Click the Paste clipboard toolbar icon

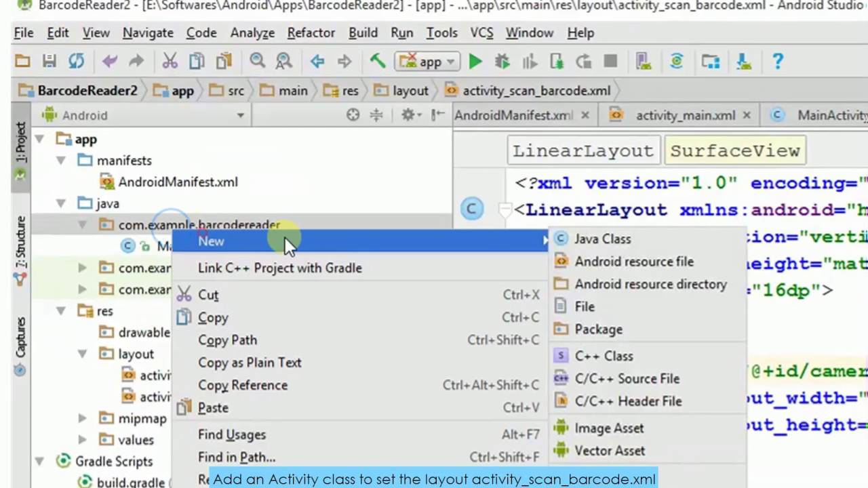coord(224,62)
